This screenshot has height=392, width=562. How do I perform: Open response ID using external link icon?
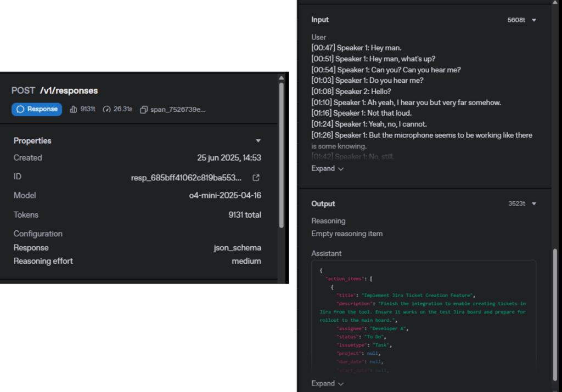tap(256, 178)
